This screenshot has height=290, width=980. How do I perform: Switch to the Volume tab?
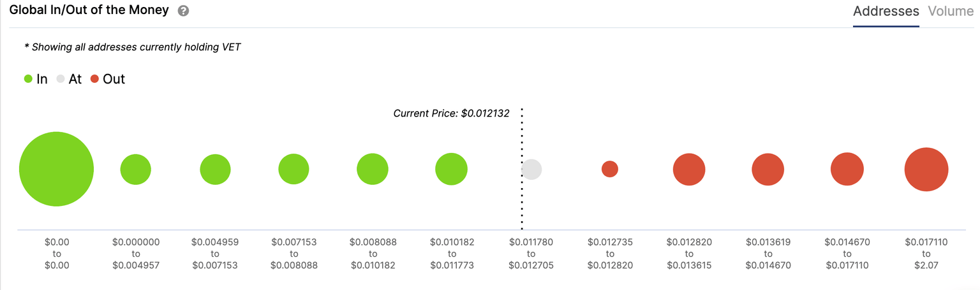click(x=950, y=11)
